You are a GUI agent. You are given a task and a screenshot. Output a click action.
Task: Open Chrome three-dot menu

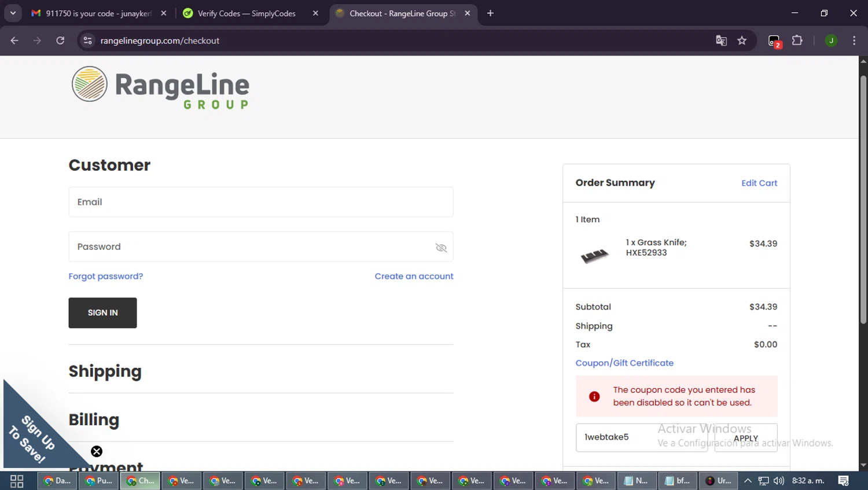854,40
